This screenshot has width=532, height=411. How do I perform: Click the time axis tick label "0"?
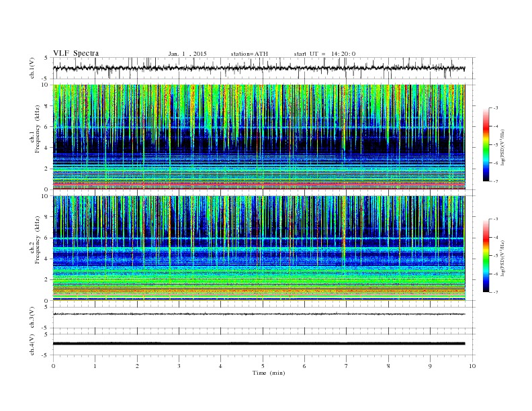[x=53, y=366]
